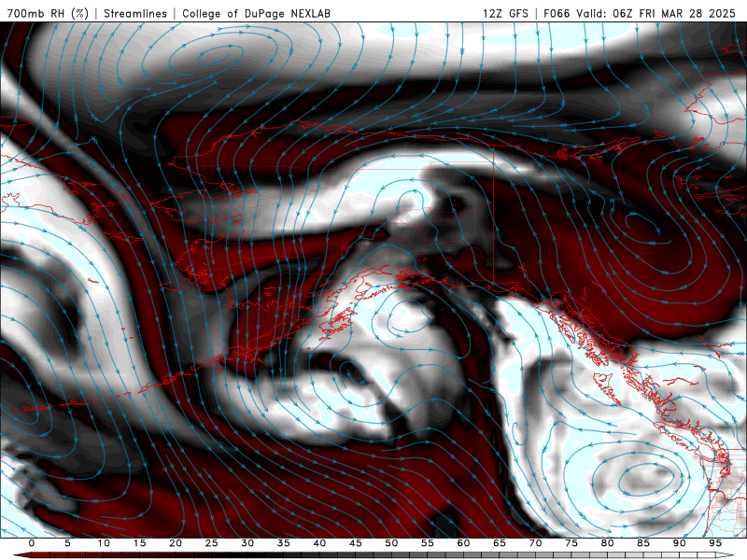Image resolution: width=747 pixels, height=560 pixels.
Task: Select the "90" value on the colorbar
Action: tap(679, 543)
